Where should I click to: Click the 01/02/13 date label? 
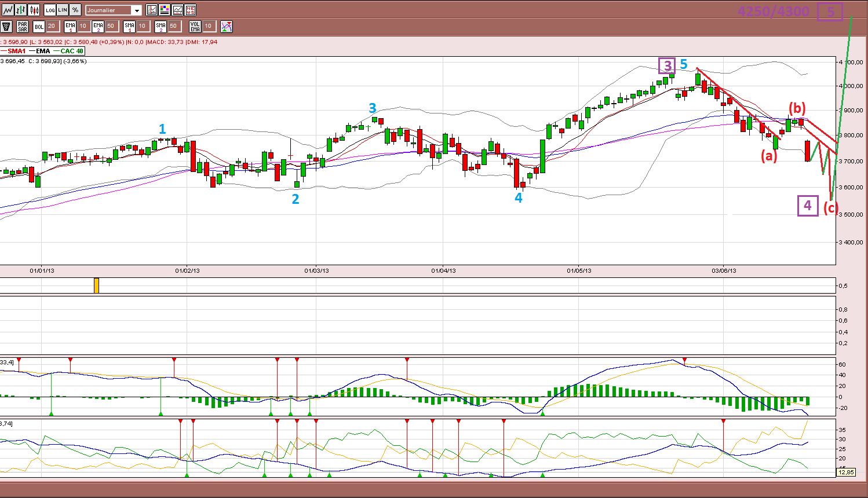click(x=187, y=270)
